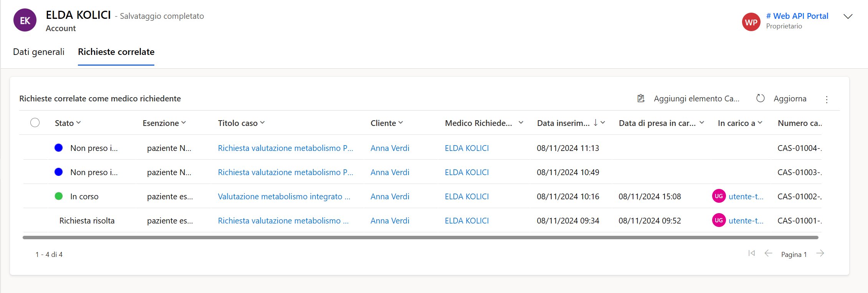Select the Richieste correlate tab
868x293 pixels.
tap(116, 52)
